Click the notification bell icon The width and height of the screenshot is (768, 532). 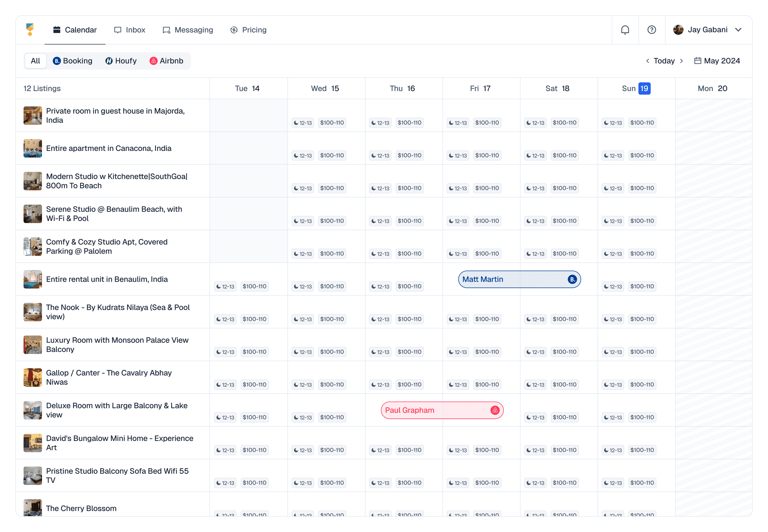[625, 30]
